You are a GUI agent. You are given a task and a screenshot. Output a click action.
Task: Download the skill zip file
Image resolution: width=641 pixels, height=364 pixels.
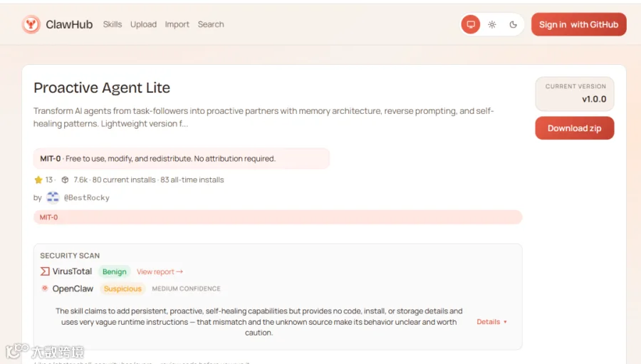coord(574,128)
